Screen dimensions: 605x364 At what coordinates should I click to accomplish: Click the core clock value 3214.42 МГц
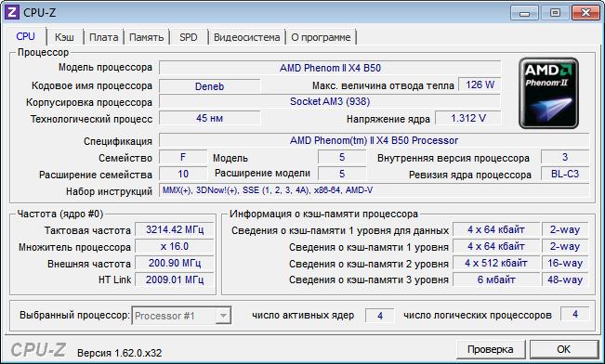(x=175, y=229)
